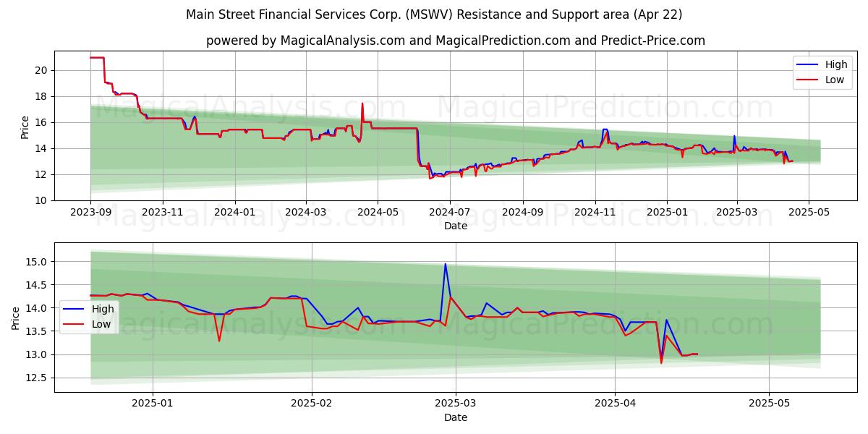The height and width of the screenshot is (434, 868).
Task: Click top chart x-axis label 2025-03
Action: [736, 213]
